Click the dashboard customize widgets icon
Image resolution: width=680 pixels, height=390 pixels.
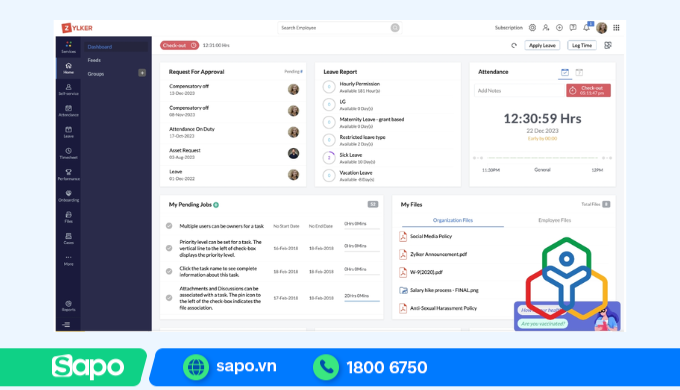click(x=608, y=45)
